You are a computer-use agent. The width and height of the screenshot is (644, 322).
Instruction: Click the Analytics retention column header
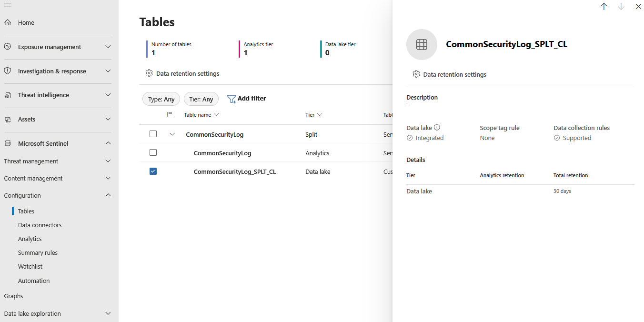(502, 175)
